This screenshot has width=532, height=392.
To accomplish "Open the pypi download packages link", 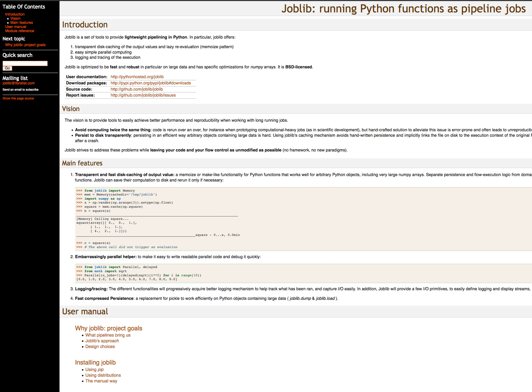I will (x=151, y=83).
